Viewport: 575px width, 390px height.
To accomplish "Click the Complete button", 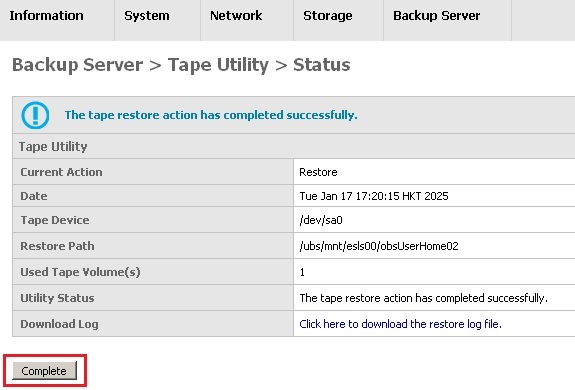I will tap(44, 371).
